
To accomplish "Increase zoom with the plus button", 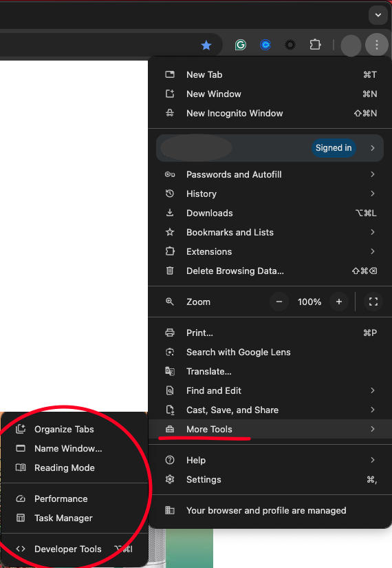I will (x=339, y=302).
